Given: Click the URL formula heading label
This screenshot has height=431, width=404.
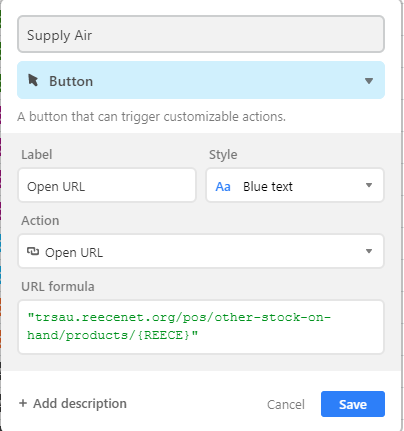Looking at the screenshot, I should (x=58, y=287).
